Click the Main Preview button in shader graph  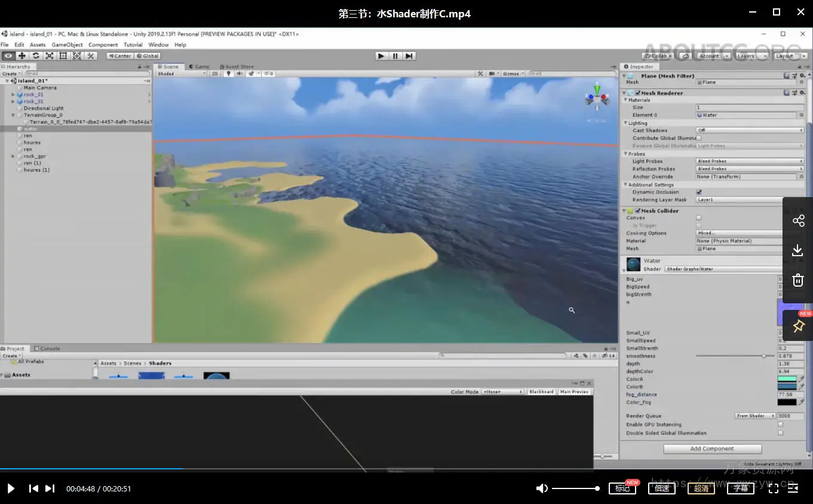[575, 392]
